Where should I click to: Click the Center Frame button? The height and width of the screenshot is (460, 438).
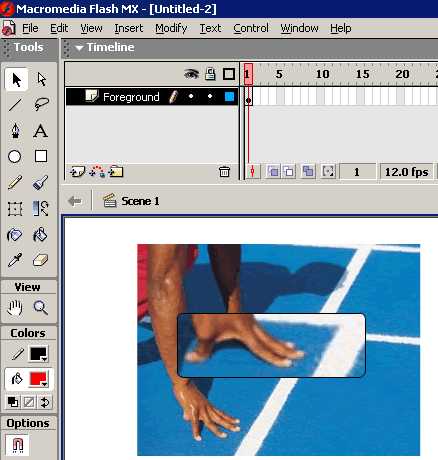252,172
